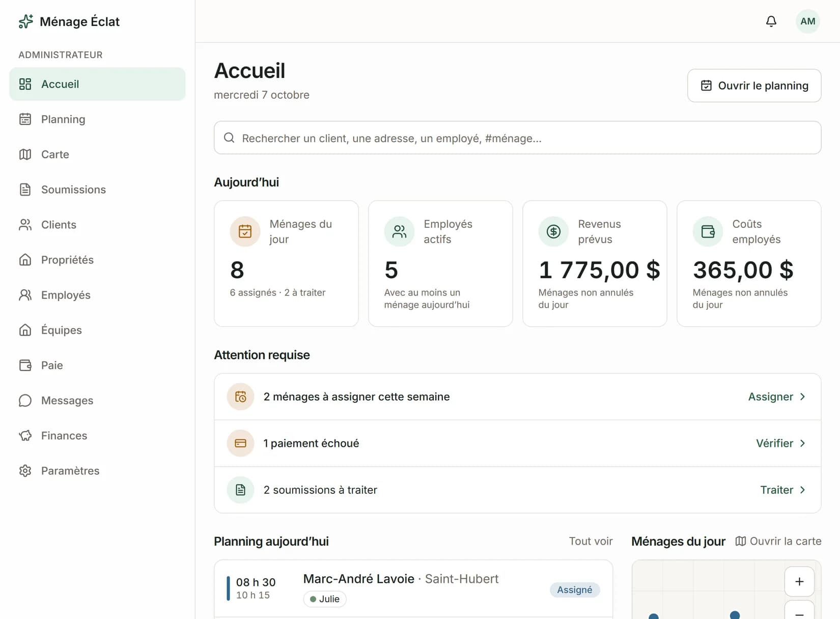The height and width of the screenshot is (619, 840).
Task: Click Assigner for ménages à assigner
Action: coord(777,397)
